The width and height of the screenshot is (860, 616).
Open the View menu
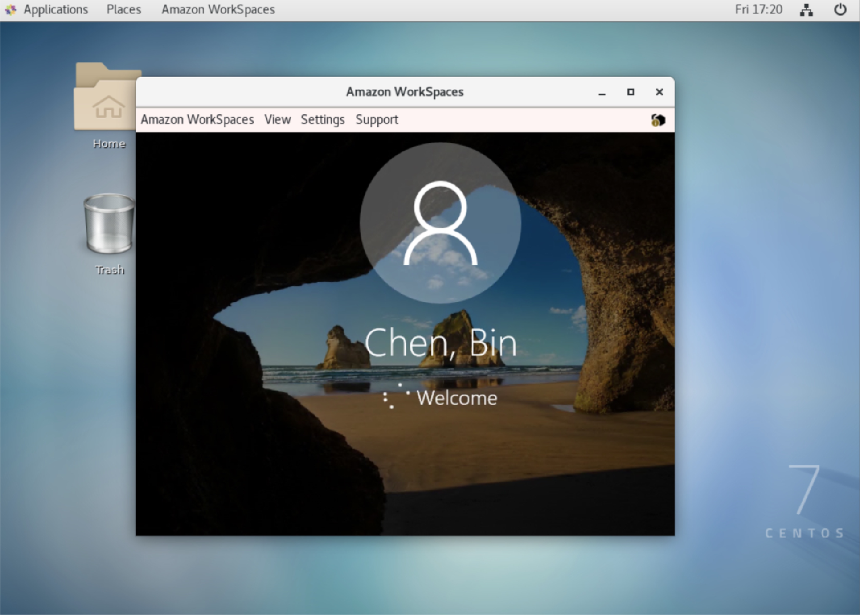pyautogui.click(x=277, y=120)
